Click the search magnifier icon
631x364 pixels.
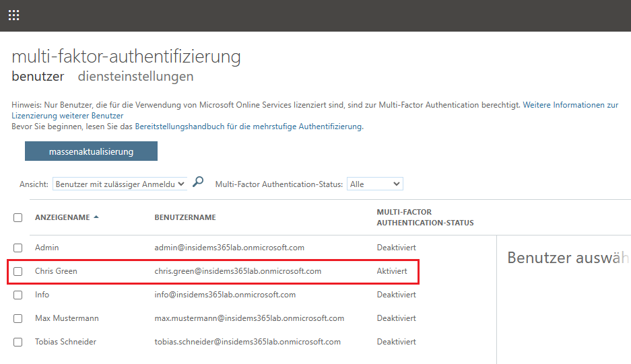(x=198, y=182)
